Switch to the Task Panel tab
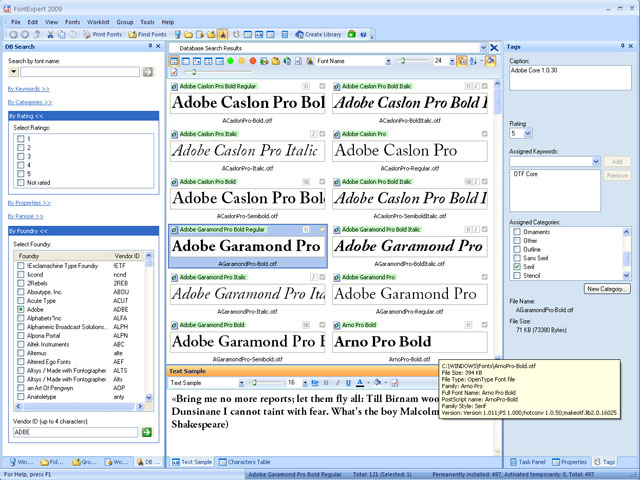The height and width of the screenshot is (480, 640). tap(527, 462)
